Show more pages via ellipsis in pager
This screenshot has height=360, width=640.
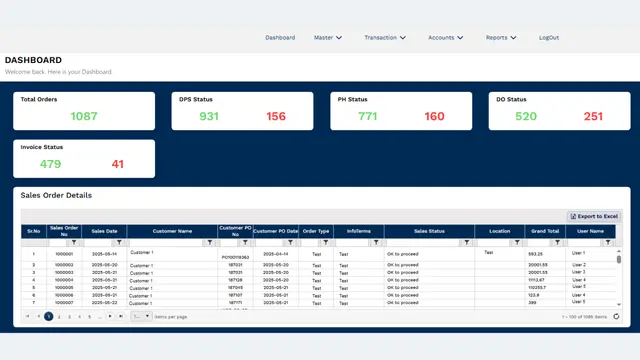[x=100, y=317]
